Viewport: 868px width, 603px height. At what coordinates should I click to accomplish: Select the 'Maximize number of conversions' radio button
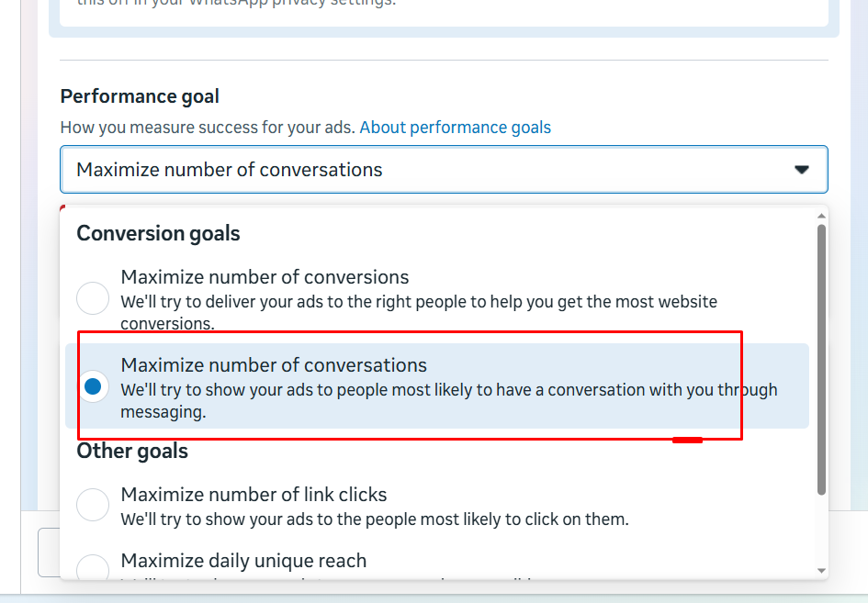tap(93, 298)
